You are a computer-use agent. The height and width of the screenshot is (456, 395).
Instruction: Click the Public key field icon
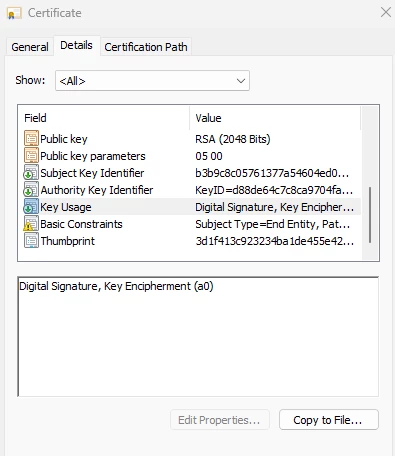click(31, 138)
